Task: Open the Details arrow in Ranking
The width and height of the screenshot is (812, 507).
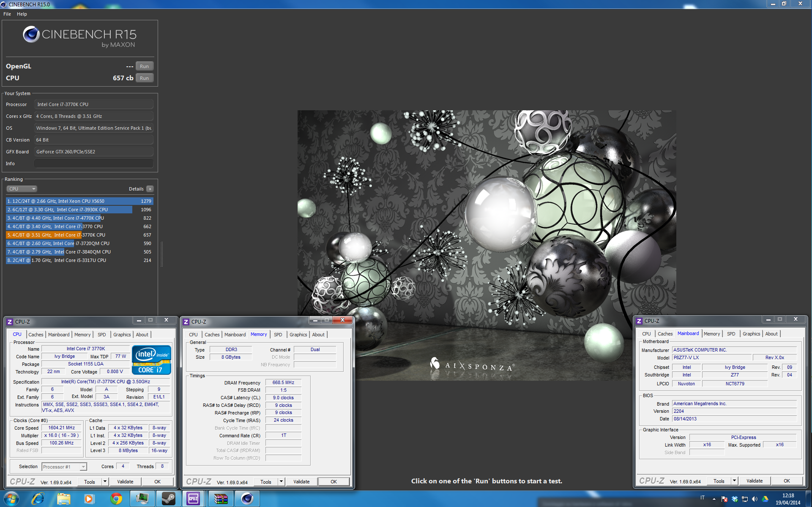Action: [x=150, y=189]
